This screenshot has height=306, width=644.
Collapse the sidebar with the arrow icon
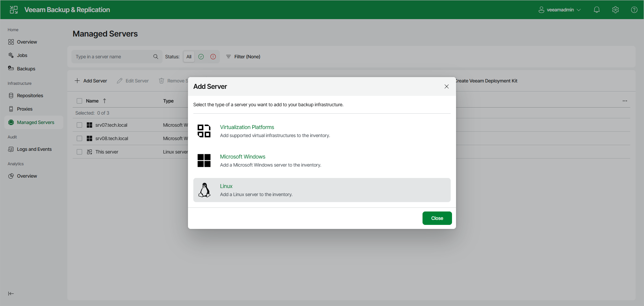(11, 294)
